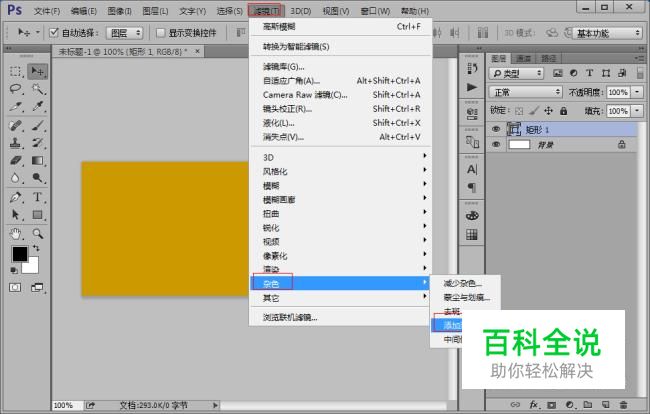
Task: Select the History Brush tool
Action: [38, 143]
